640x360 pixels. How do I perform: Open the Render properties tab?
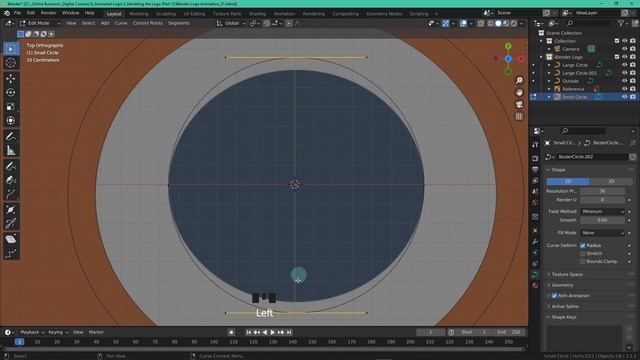pos(535,158)
